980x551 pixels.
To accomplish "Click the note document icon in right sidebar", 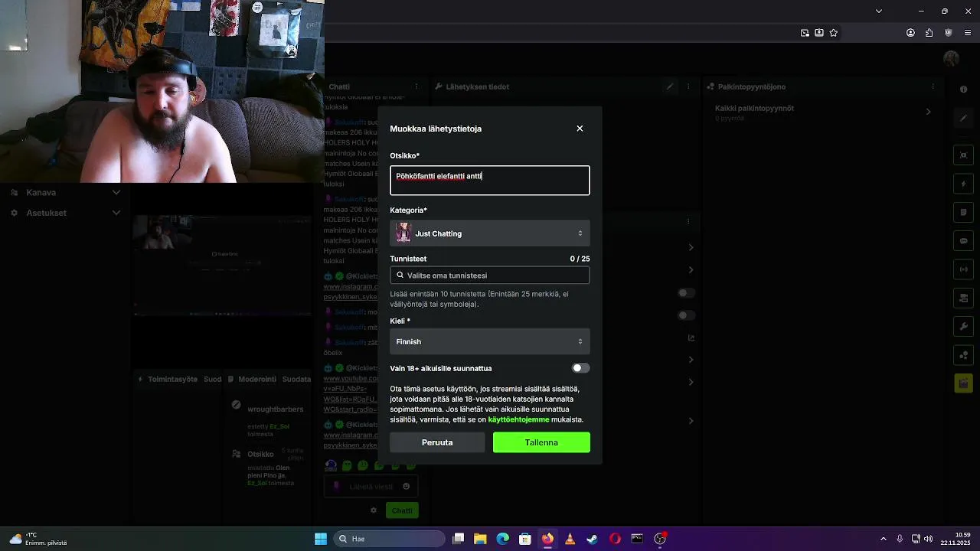I will pyautogui.click(x=963, y=212).
